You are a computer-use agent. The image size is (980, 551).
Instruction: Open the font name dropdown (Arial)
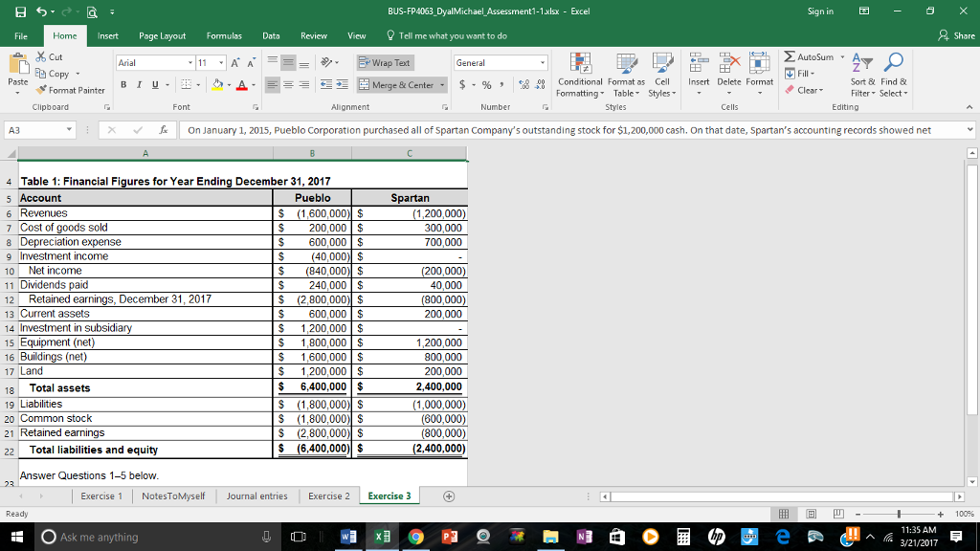coord(190,62)
